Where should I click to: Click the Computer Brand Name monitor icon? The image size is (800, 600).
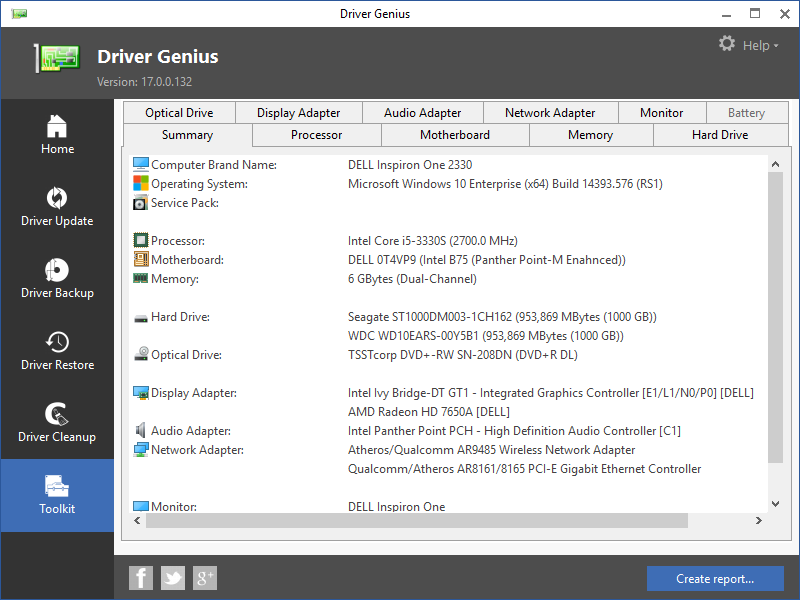[140, 164]
